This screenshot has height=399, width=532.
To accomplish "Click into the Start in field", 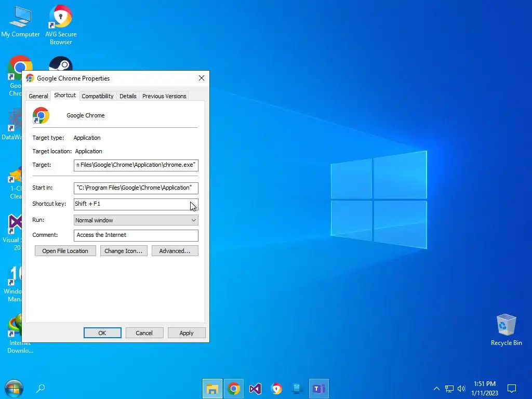I will [136, 188].
